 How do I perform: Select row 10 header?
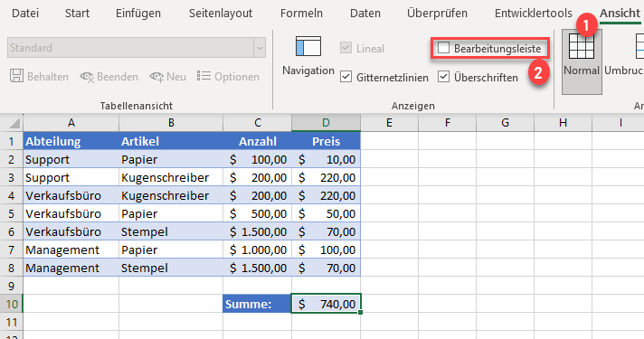pos(11,304)
